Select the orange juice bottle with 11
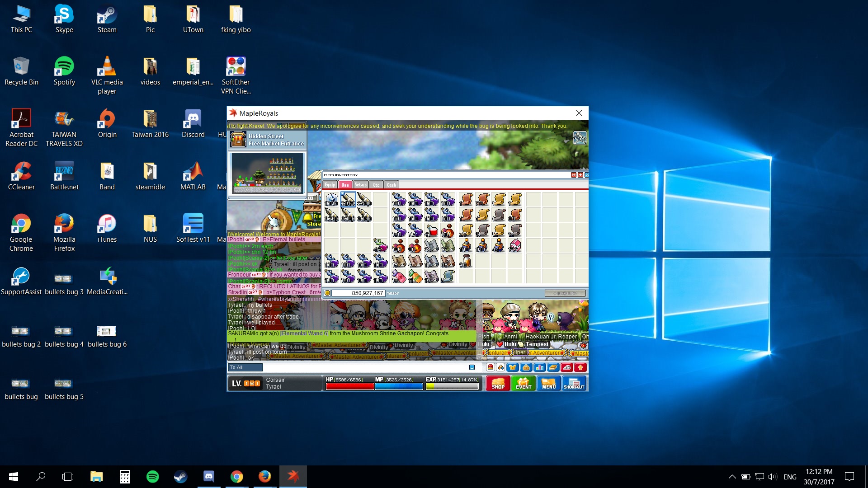This screenshot has height=488, width=868. click(415, 277)
